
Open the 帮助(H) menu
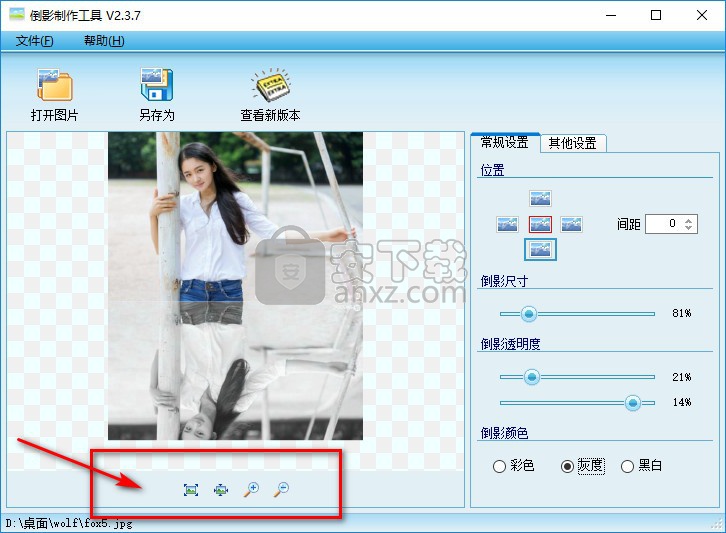coord(104,41)
